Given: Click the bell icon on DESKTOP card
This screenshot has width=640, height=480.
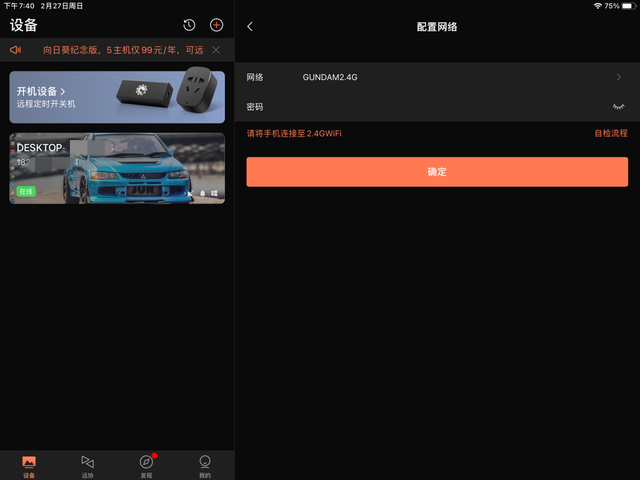Looking at the screenshot, I should pyautogui.click(x=202, y=193).
